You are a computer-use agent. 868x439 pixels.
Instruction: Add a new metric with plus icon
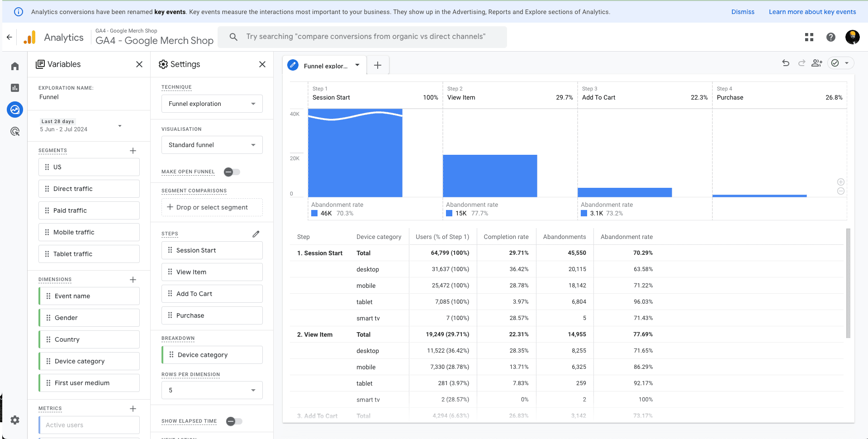pyautogui.click(x=133, y=409)
